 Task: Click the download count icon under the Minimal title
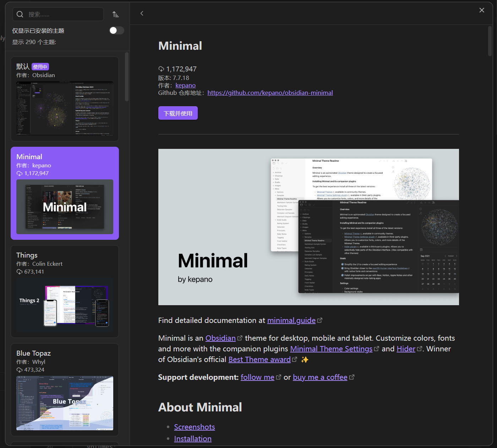point(161,69)
